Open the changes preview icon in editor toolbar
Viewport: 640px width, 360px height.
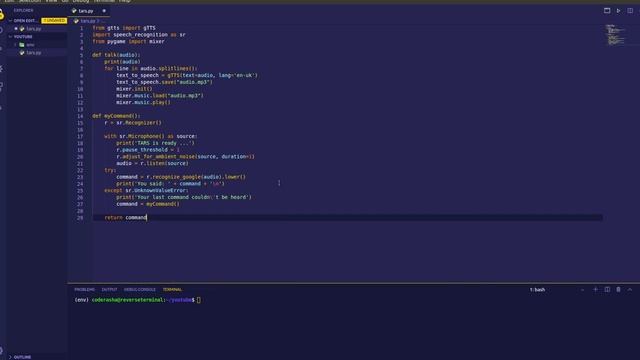pos(607,11)
